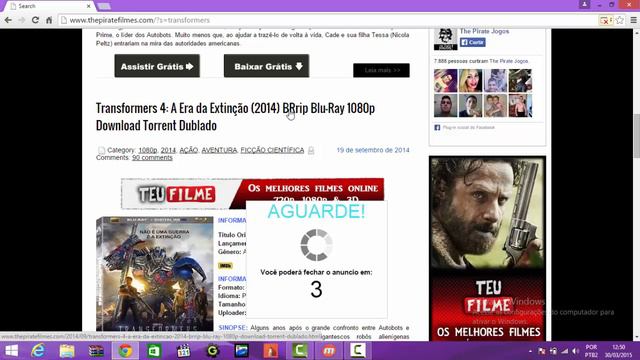This screenshot has height=360, width=640.
Task: Click the SINOPSE heading text
Action: tap(232, 328)
